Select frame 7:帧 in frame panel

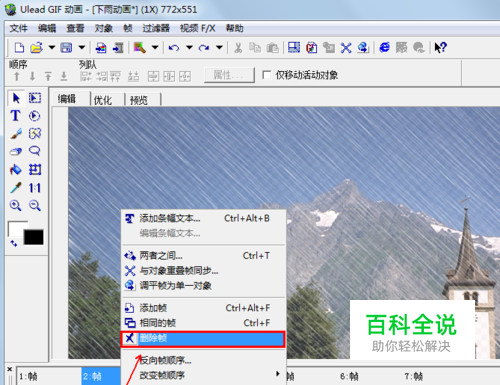coord(414,377)
